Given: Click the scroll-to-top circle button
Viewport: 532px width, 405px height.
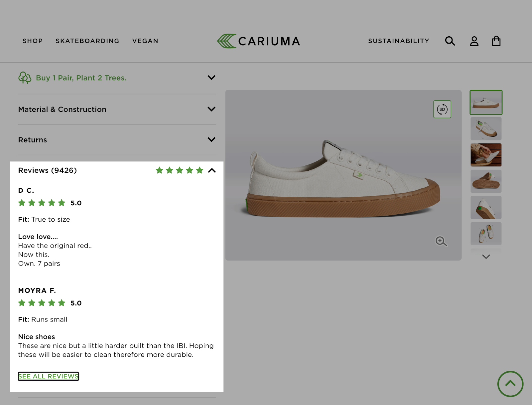Looking at the screenshot, I should [x=510, y=384].
